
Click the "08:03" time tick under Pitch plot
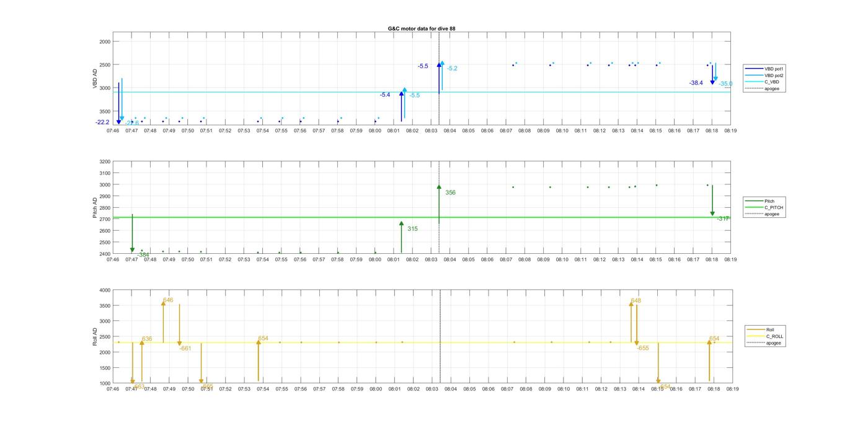pos(431,259)
